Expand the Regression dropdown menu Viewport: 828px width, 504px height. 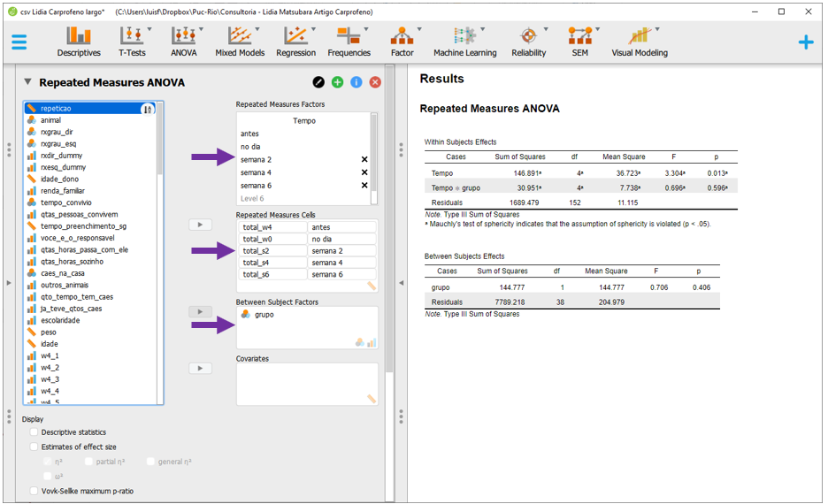click(295, 41)
